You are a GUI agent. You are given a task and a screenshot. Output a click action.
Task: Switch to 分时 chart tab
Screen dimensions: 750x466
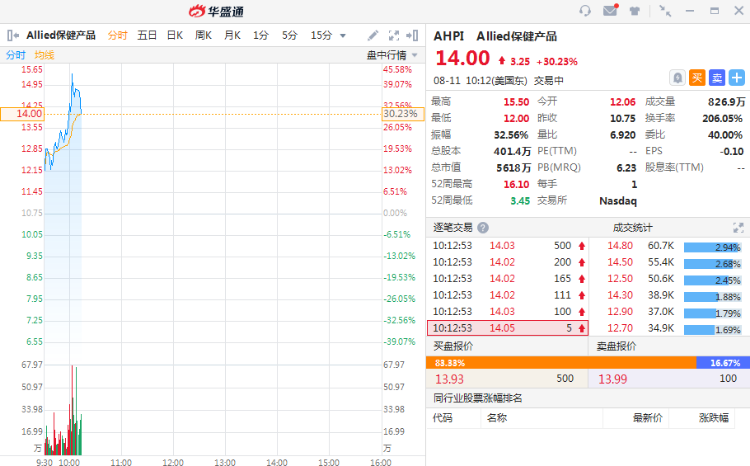117,35
